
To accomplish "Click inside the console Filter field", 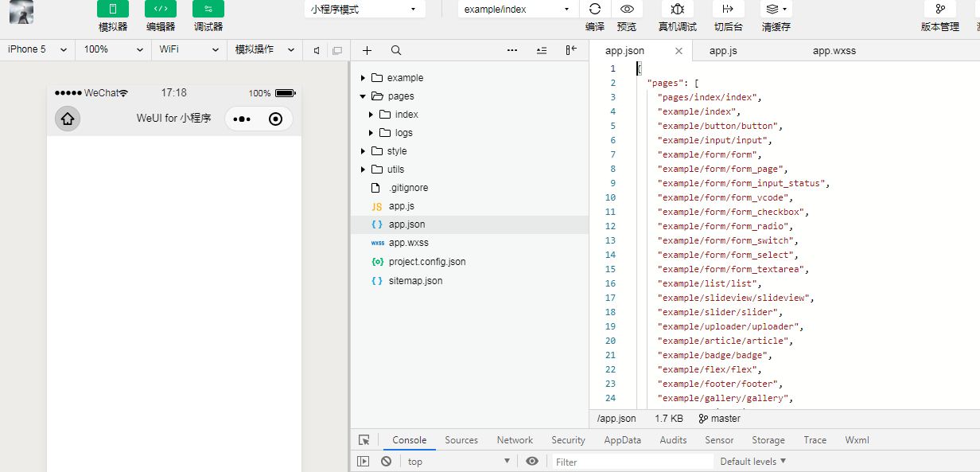I will point(628,461).
